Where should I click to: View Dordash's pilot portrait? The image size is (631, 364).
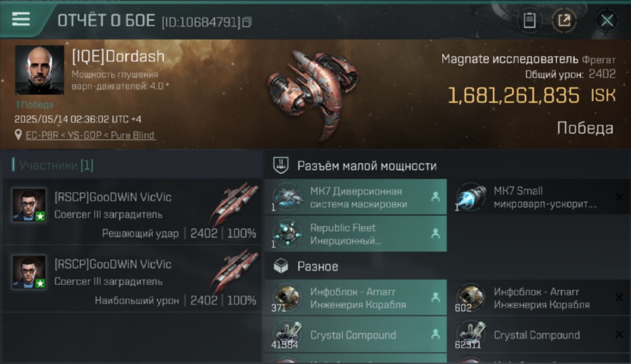click(x=39, y=70)
